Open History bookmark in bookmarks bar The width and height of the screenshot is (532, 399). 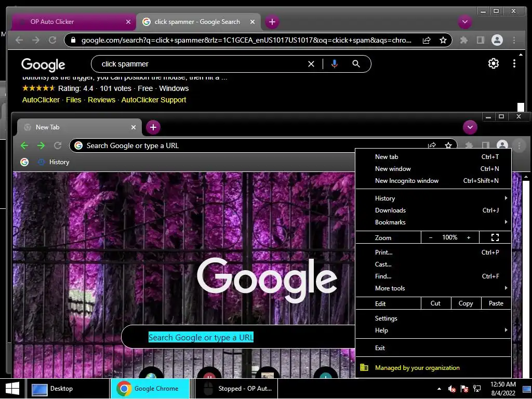click(x=54, y=162)
